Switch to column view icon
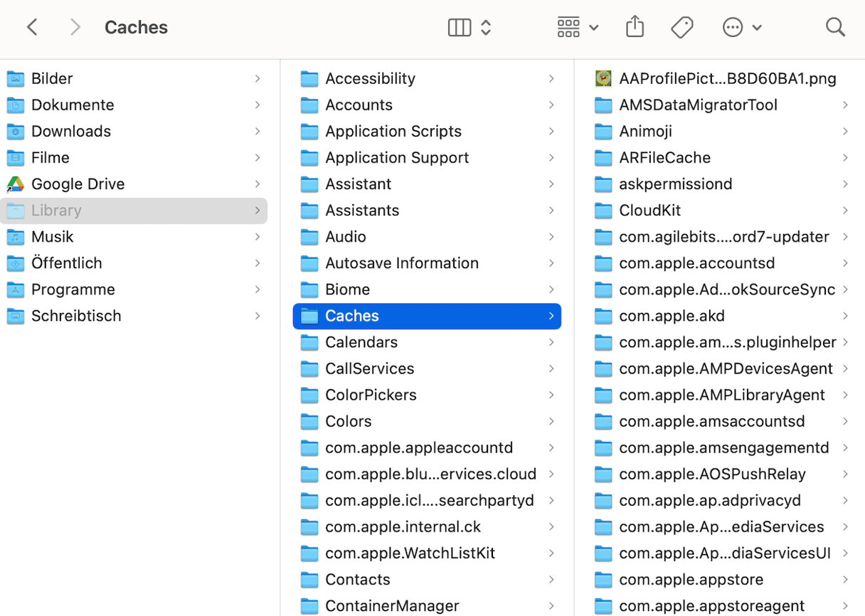Image resolution: width=865 pixels, height=616 pixels. tap(460, 28)
